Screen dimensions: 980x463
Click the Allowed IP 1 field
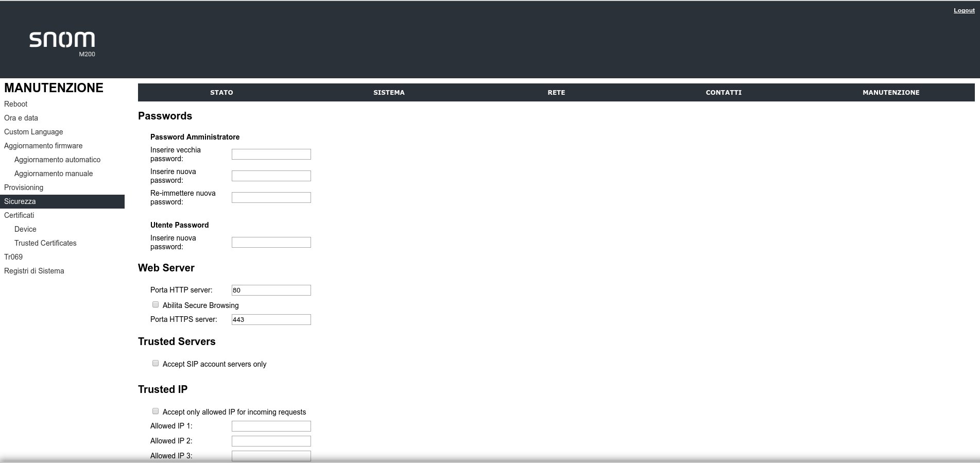271,426
